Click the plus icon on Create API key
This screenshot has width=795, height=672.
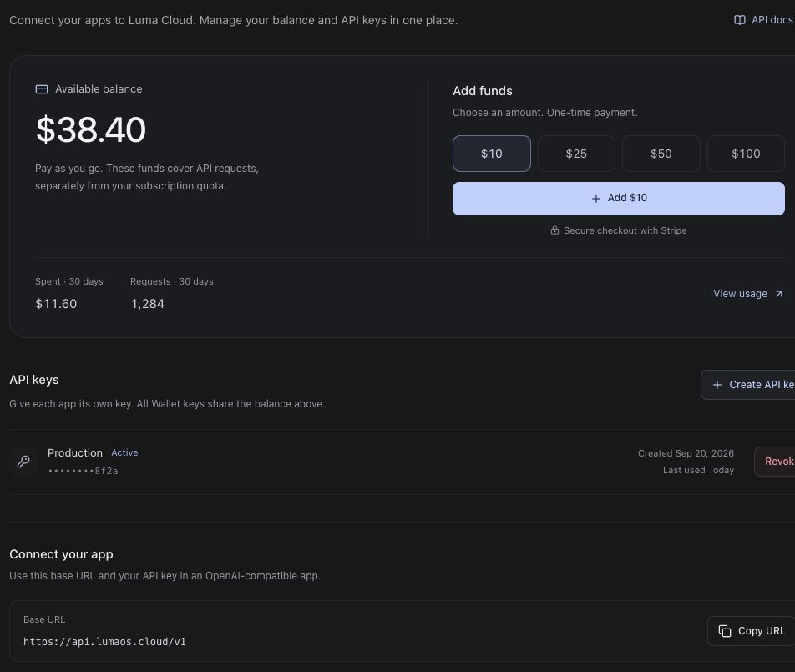pyautogui.click(x=717, y=385)
